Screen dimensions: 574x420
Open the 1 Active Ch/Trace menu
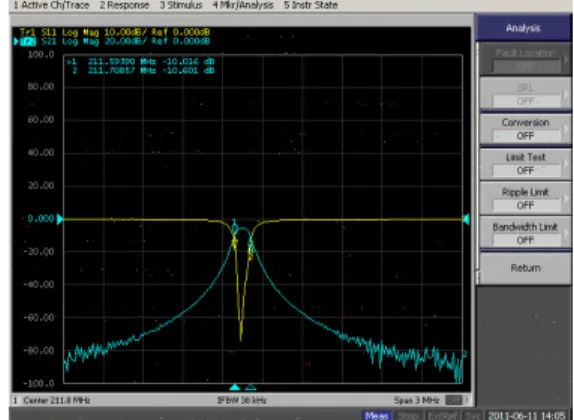[x=51, y=5]
